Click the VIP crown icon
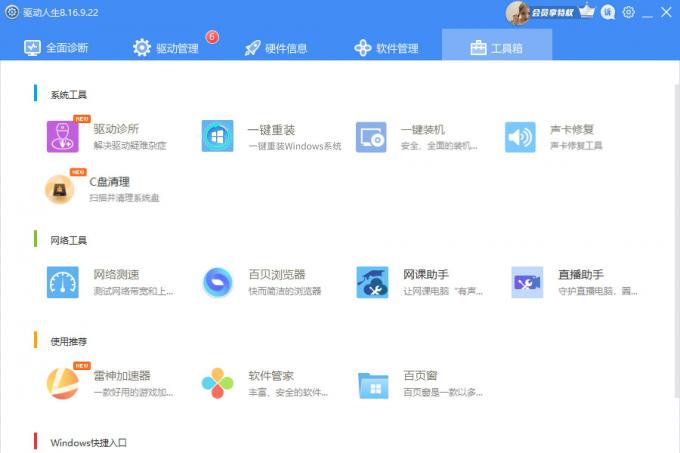The image size is (680, 453). click(x=587, y=11)
